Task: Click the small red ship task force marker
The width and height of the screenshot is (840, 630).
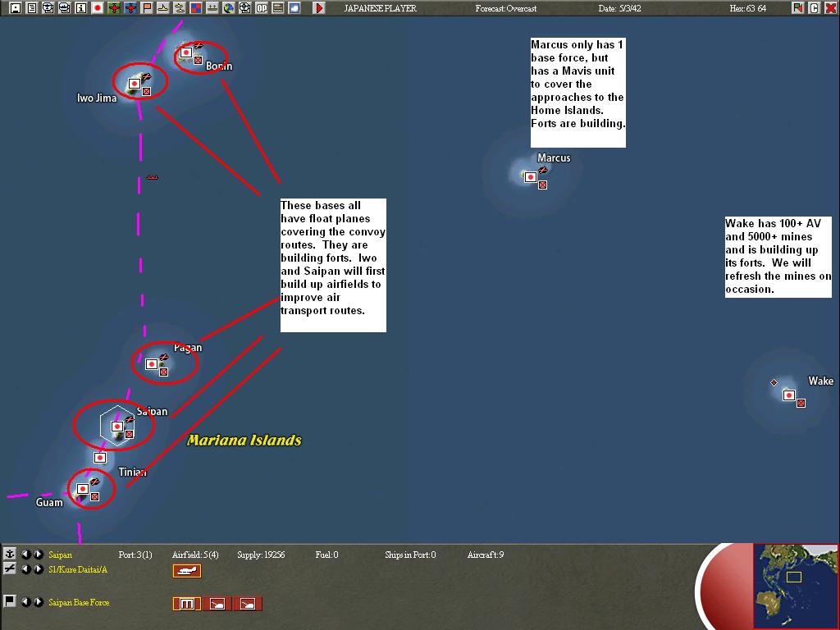Action: coord(152,177)
